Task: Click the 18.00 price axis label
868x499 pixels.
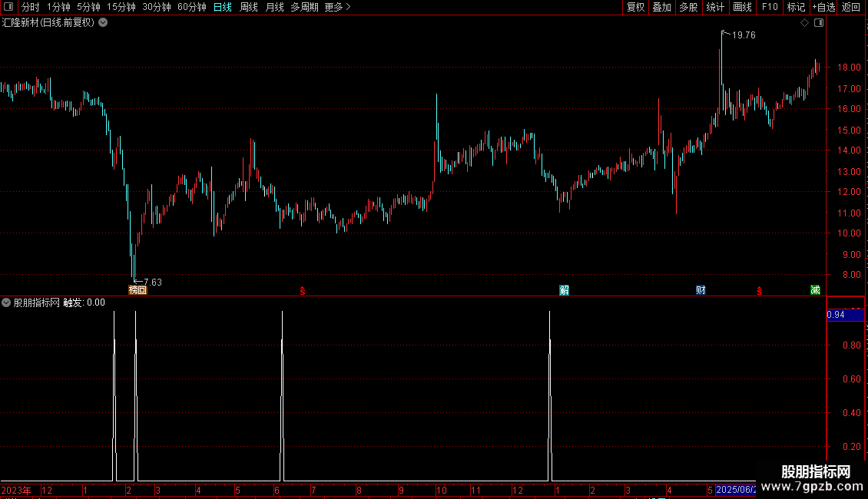Action: point(849,68)
